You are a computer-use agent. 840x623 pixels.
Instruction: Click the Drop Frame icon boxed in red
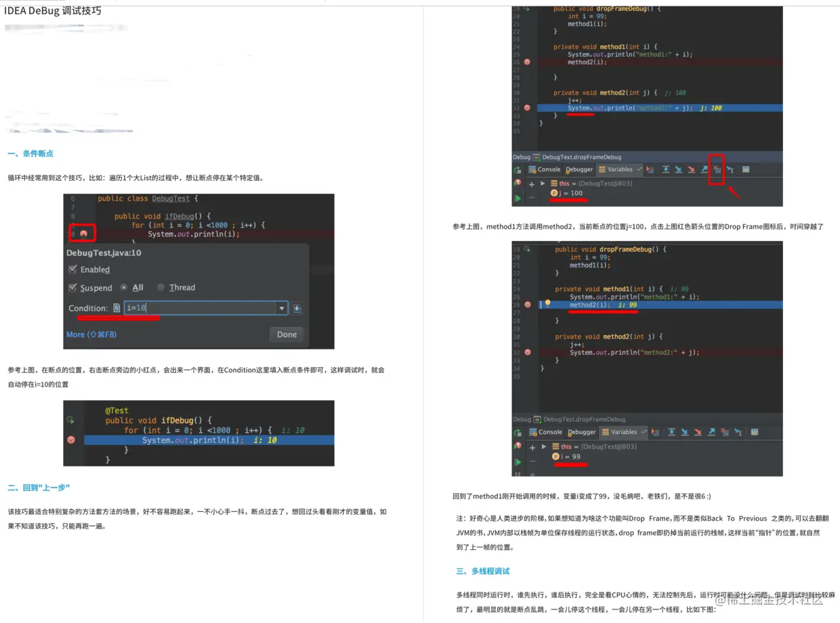717,169
